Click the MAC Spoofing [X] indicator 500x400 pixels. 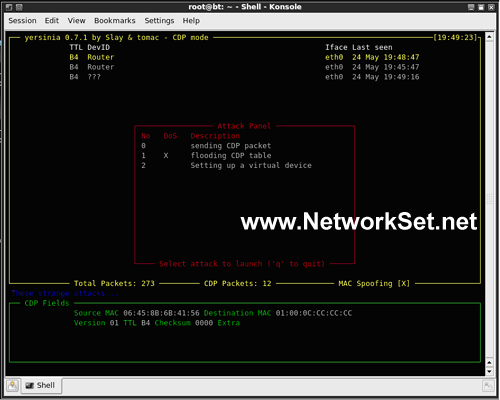coord(374,283)
